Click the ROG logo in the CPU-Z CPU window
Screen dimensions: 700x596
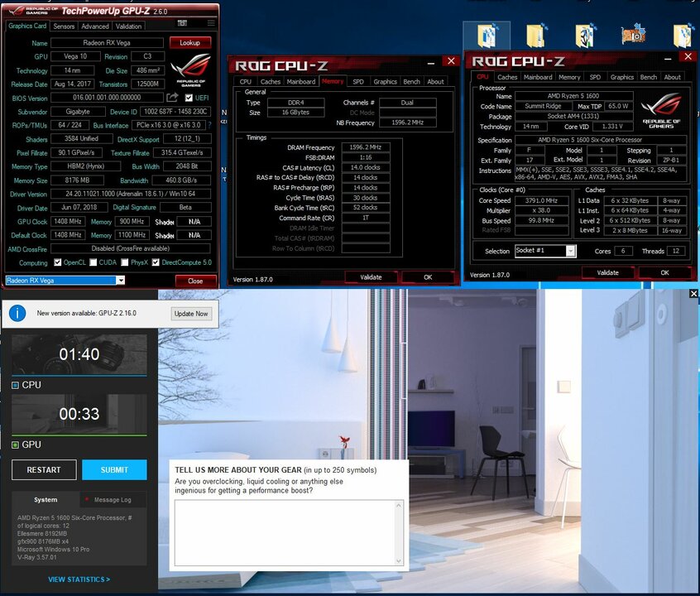click(x=661, y=110)
